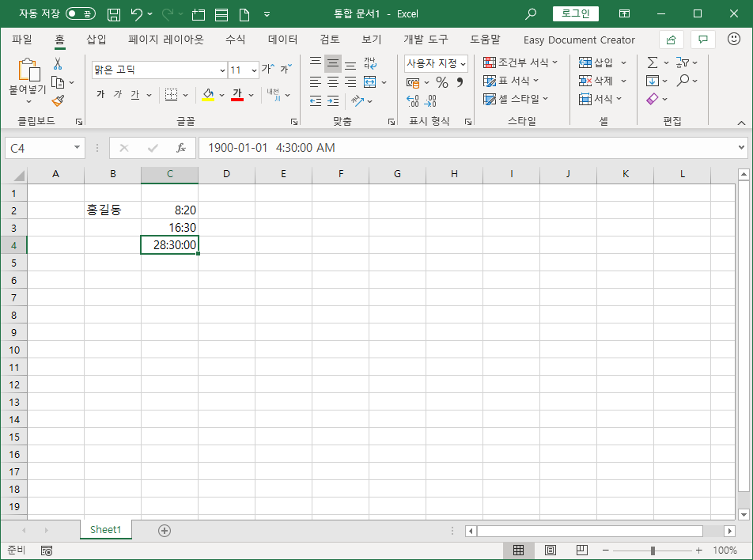Click the Undo arrow icon
The image size is (753, 560).
click(136, 14)
